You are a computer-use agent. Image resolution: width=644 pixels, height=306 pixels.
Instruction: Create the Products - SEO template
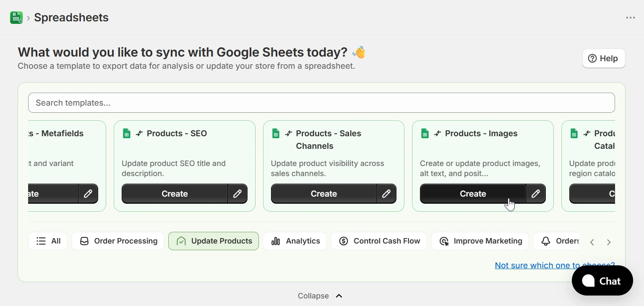[x=175, y=194]
